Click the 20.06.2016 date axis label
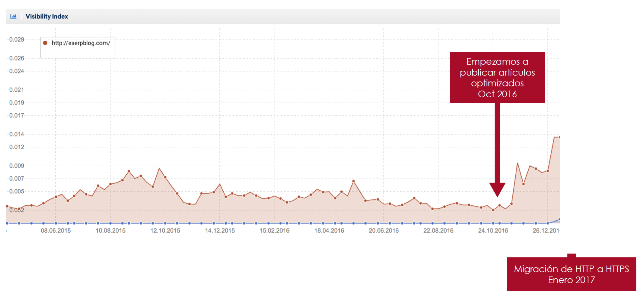 click(x=384, y=231)
